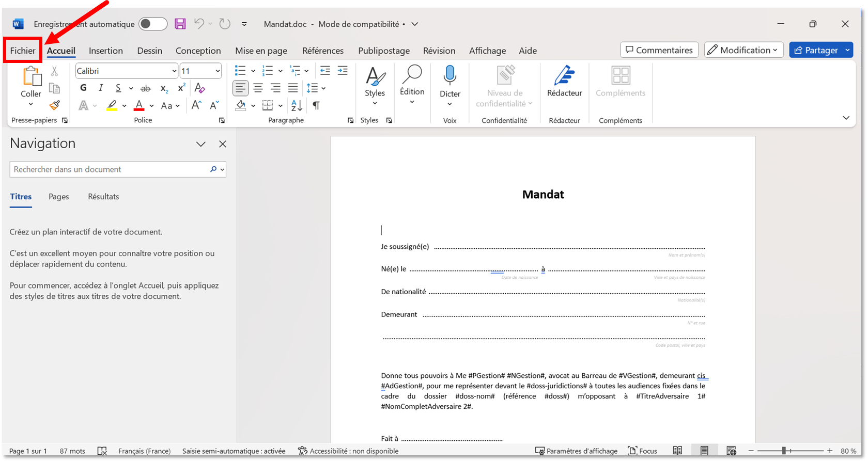Click the Focus mode button

point(642,451)
